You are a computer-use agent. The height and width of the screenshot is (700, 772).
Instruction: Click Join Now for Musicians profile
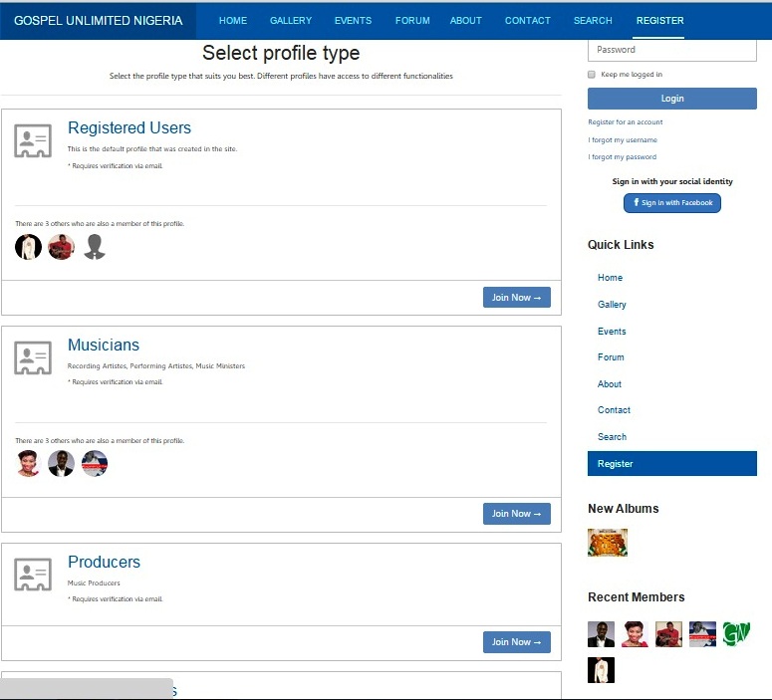(516, 514)
